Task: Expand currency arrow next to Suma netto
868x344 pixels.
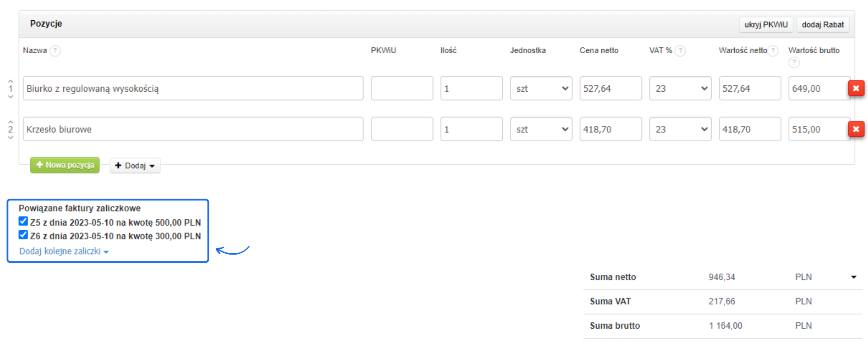Action: click(854, 277)
